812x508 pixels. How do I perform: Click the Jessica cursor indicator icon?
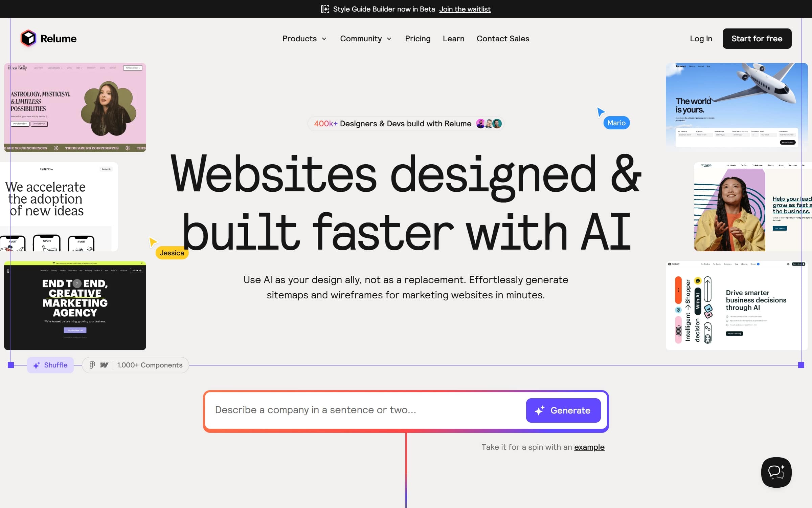coord(153,241)
